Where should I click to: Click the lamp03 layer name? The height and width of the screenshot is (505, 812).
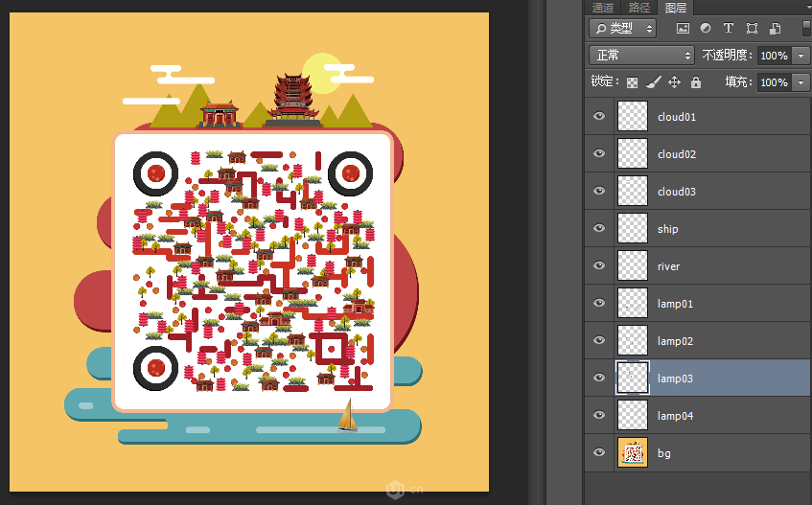(675, 379)
